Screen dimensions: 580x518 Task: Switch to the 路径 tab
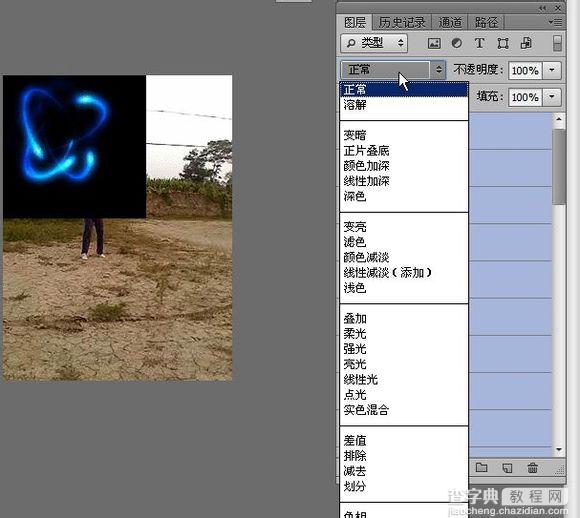coord(486,23)
